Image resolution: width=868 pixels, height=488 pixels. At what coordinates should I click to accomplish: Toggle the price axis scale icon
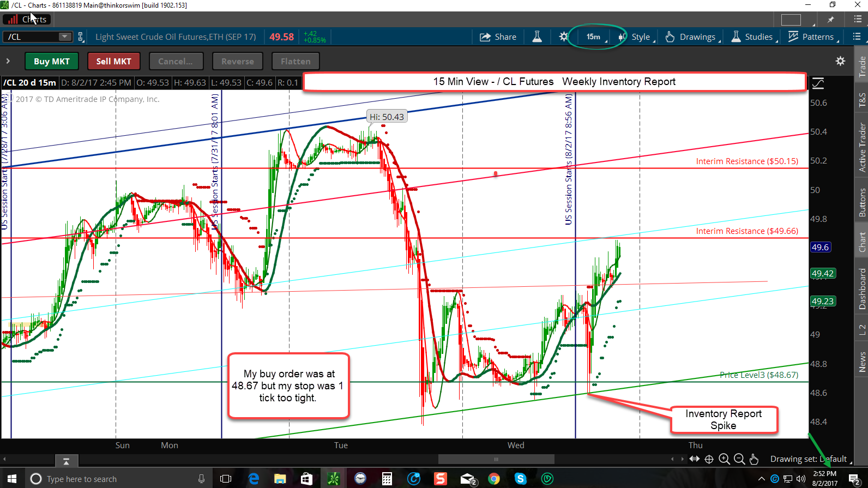(818, 83)
